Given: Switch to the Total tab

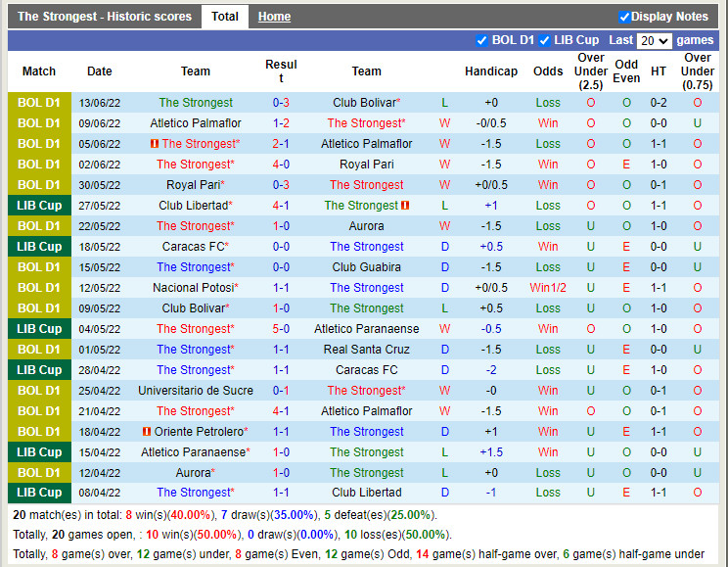Looking at the screenshot, I should (x=225, y=17).
